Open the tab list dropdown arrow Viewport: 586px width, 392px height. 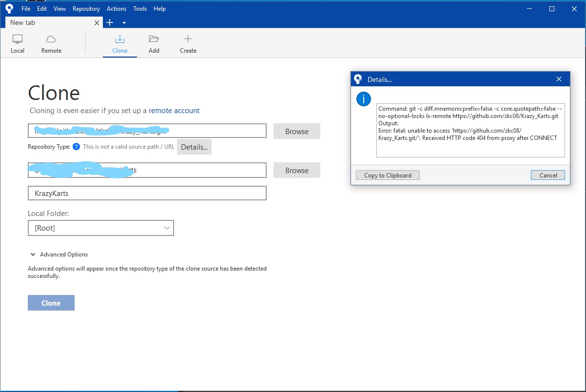124,23
